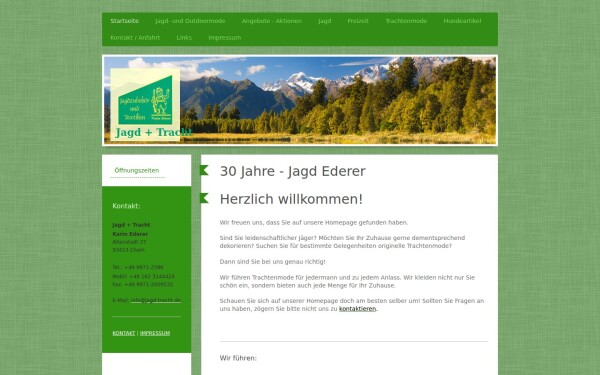Open the Links menu item
Screen dimensions: 600x375
coord(184,38)
